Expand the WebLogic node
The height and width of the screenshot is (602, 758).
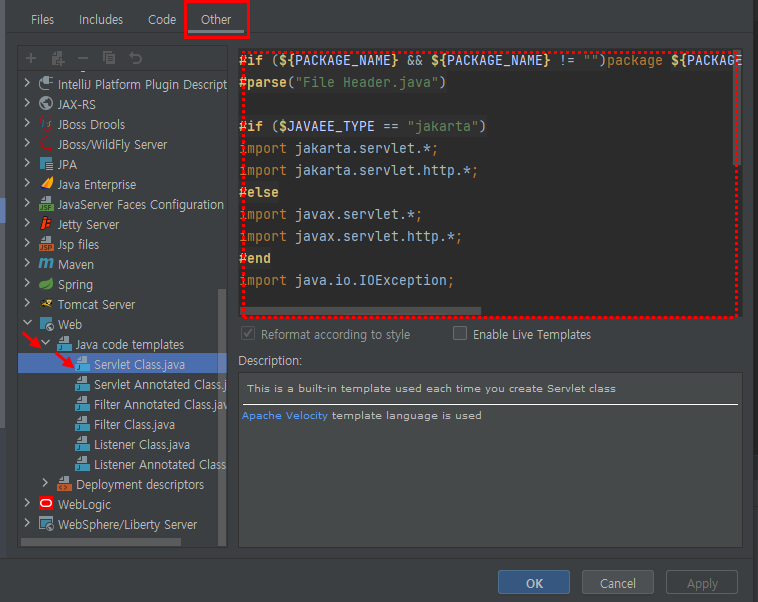27,503
